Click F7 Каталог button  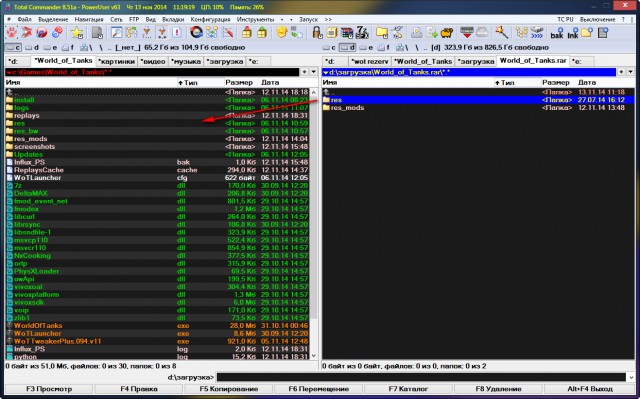click(x=408, y=389)
